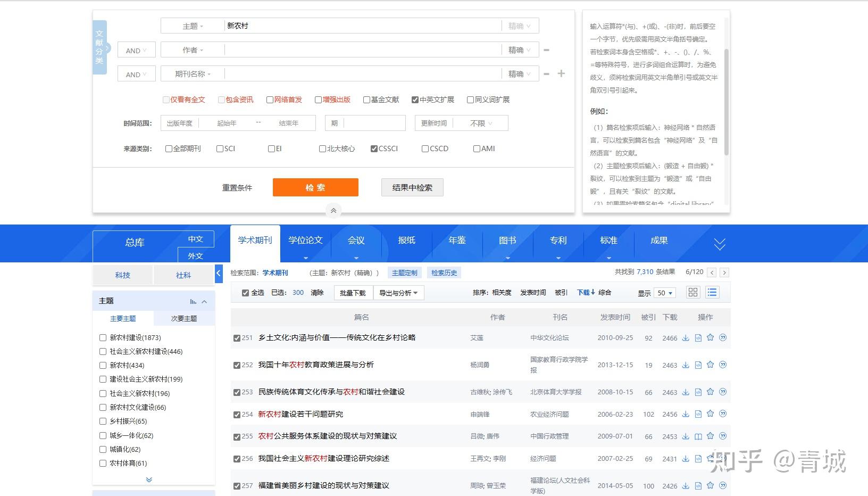Cite the article in row 251

coord(723,337)
